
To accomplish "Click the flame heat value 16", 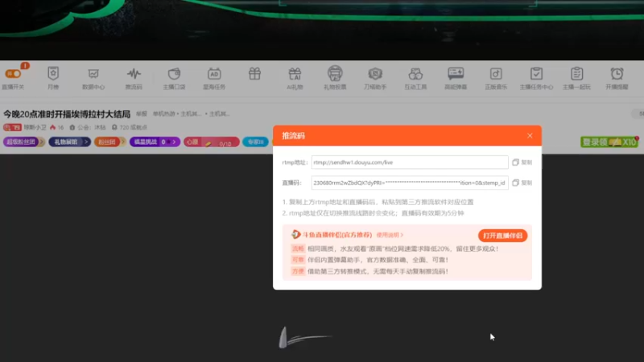I will tap(57, 127).
